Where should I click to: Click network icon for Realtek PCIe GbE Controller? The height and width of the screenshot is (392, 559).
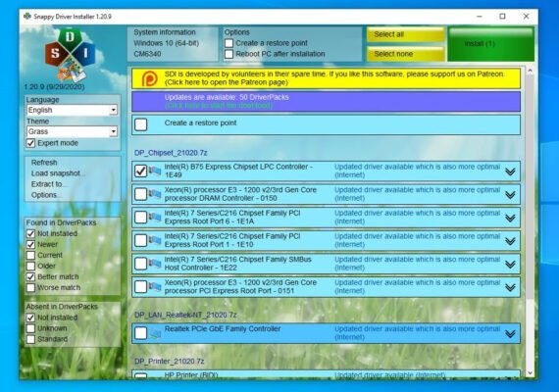pos(155,333)
